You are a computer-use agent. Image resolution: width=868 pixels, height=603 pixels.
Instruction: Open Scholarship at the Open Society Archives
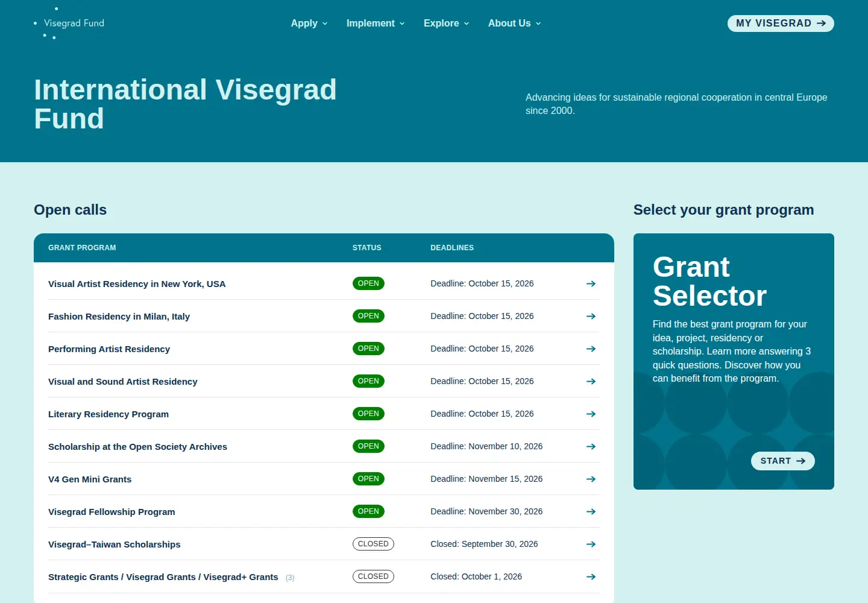pyautogui.click(x=137, y=447)
